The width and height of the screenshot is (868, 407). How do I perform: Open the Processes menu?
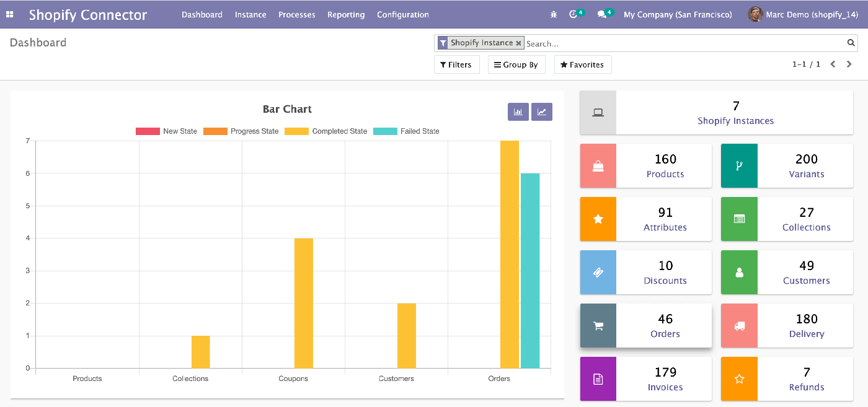tap(297, 14)
